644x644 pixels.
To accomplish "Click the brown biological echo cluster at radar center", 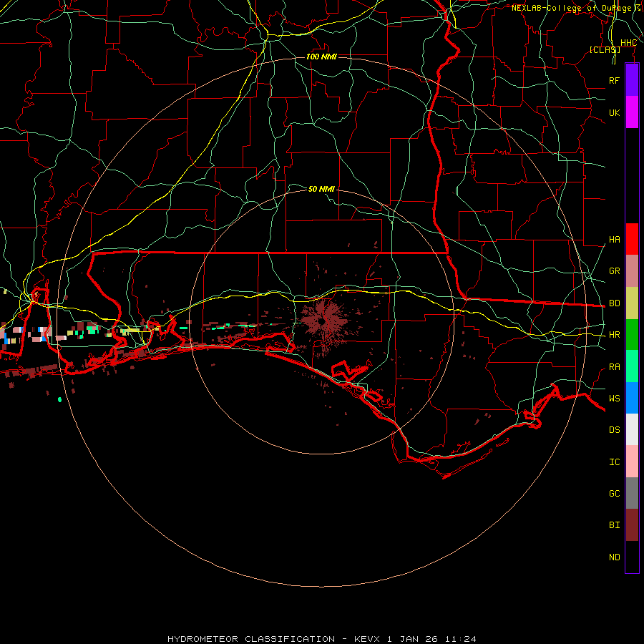I will 324,321.
